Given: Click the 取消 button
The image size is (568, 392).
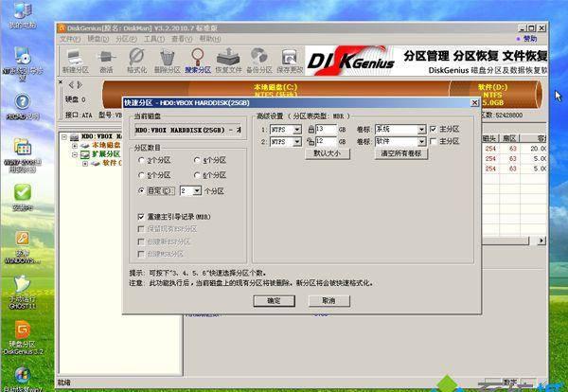Looking at the screenshot, I should pyautogui.click(x=328, y=301).
